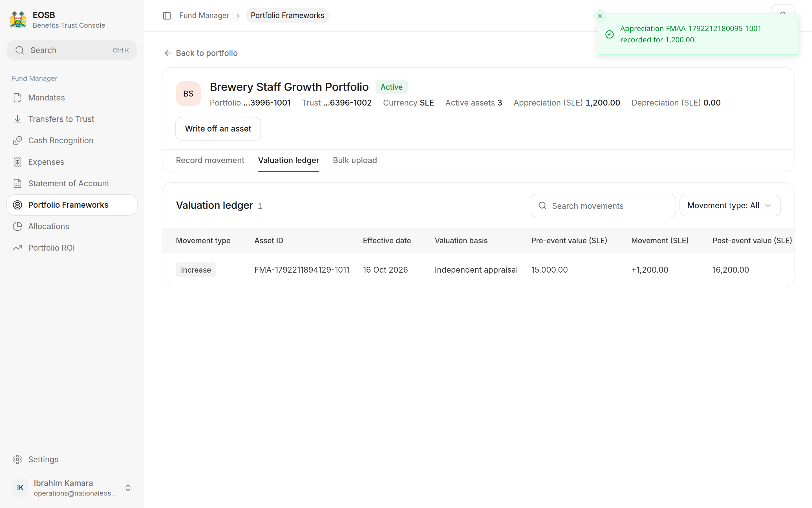Switch to Record movement tab
This screenshot has width=812, height=508.
coord(210,160)
